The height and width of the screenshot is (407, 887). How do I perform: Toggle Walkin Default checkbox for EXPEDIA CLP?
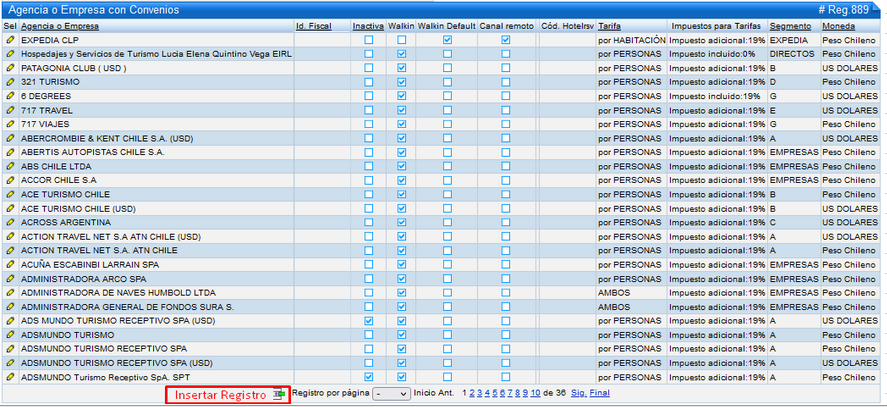pyautogui.click(x=447, y=40)
